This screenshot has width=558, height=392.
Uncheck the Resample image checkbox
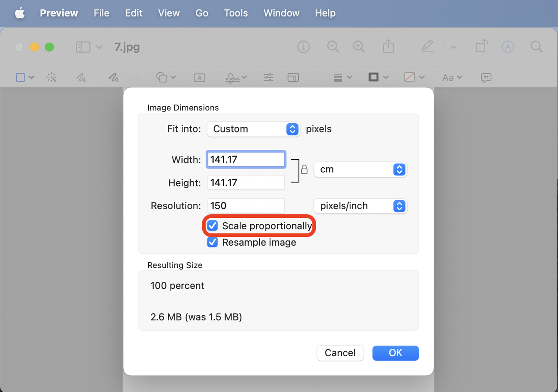click(x=212, y=242)
